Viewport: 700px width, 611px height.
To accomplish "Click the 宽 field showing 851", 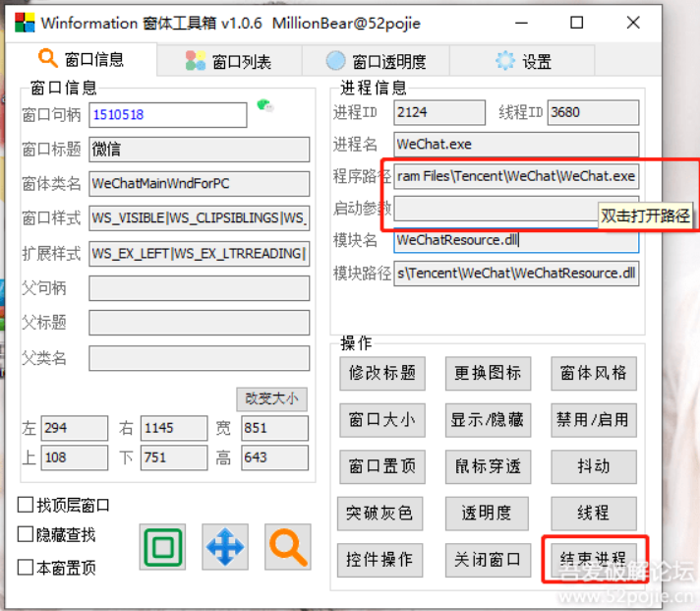I will tap(274, 428).
